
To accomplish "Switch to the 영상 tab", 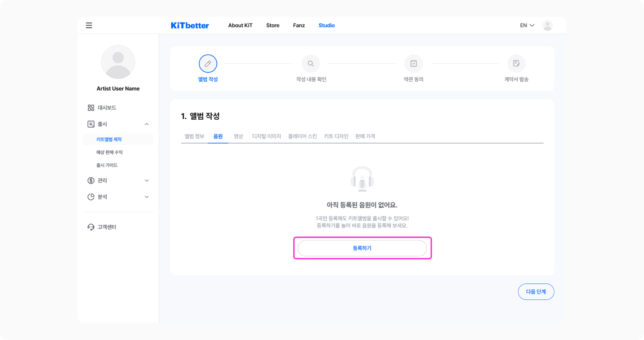I will pos(238,136).
